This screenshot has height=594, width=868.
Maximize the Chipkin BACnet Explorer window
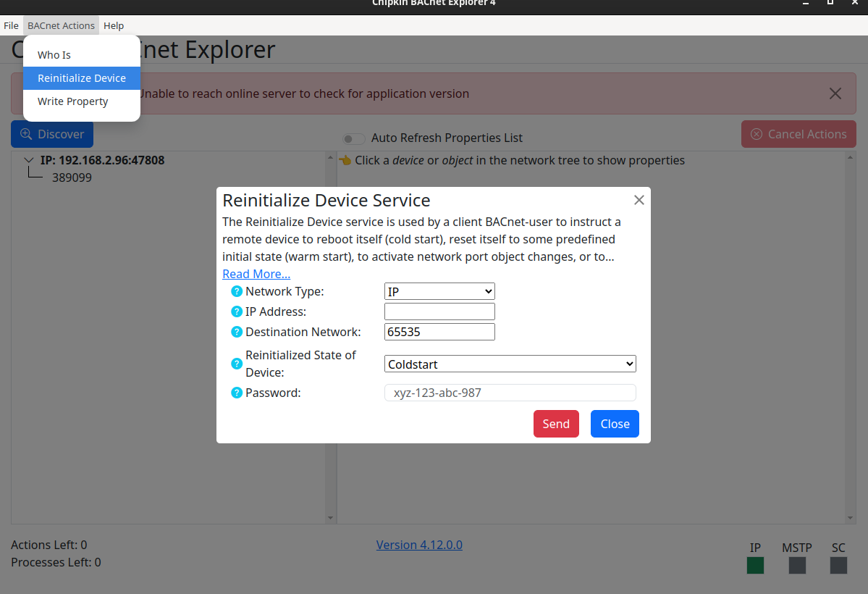[830, 3]
